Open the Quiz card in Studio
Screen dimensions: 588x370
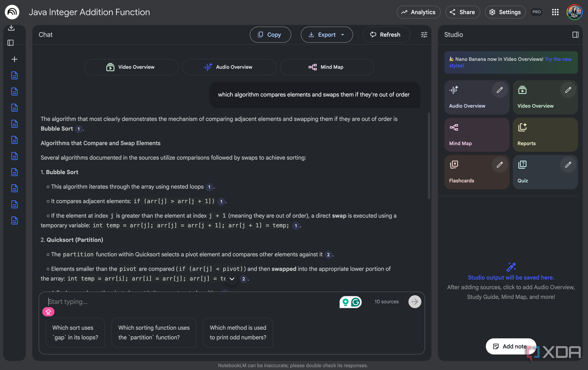(x=545, y=172)
